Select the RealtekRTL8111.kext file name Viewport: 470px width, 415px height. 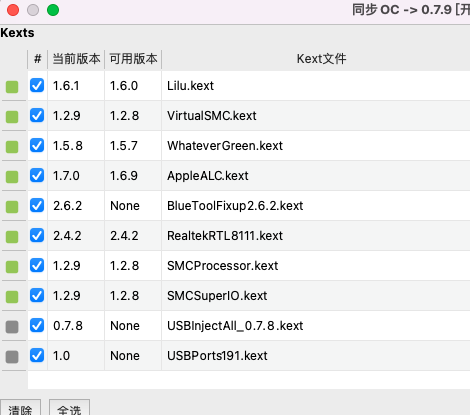225,236
